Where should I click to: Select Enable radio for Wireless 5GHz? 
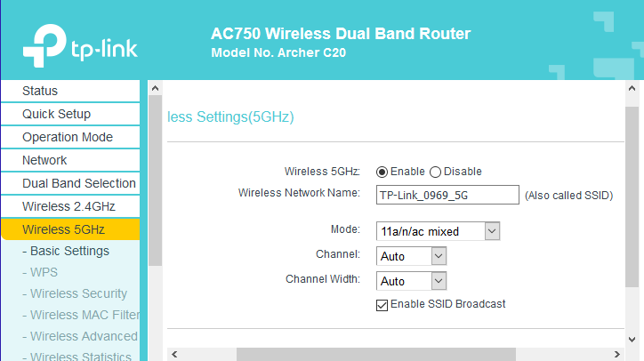coord(382,172)
